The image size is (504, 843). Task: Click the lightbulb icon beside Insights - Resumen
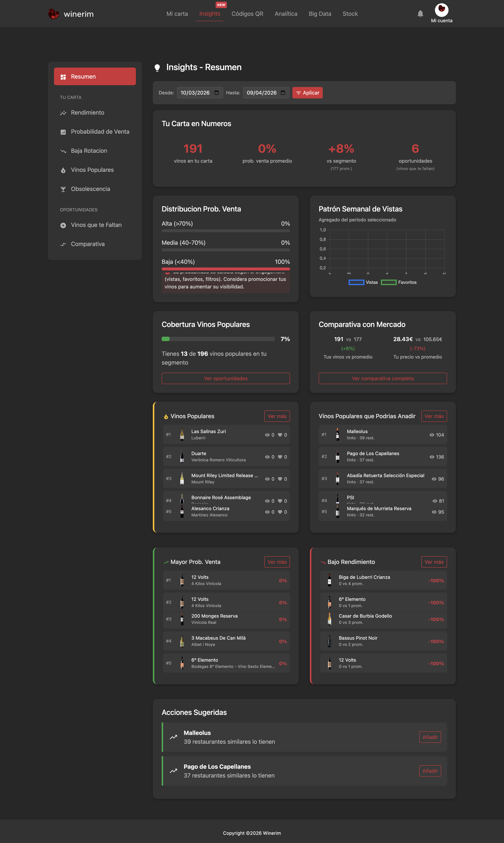(x=157, y=68)
